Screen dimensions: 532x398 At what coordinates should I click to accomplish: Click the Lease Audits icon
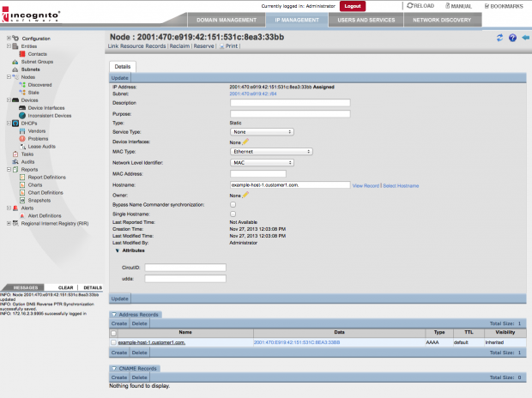[x=22, y=146]
